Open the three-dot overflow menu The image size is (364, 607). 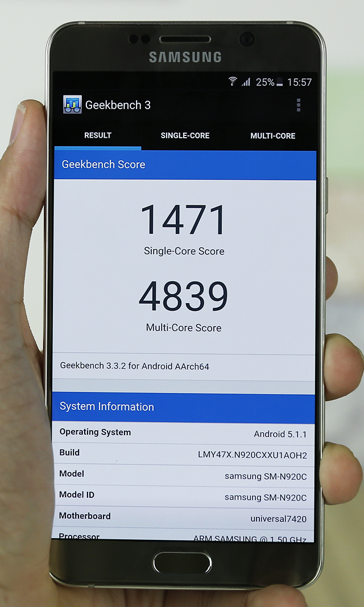298,105
